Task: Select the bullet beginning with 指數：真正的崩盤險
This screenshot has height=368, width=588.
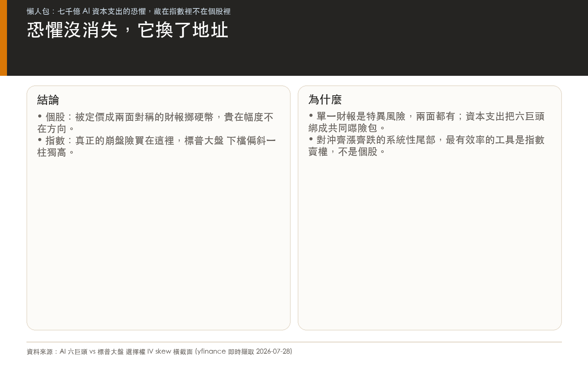Action: 157,146
